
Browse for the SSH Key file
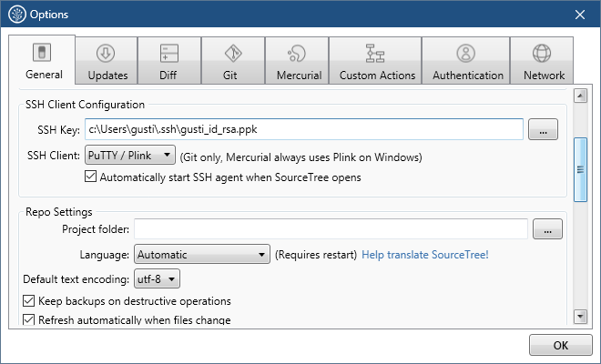point(543,130)
